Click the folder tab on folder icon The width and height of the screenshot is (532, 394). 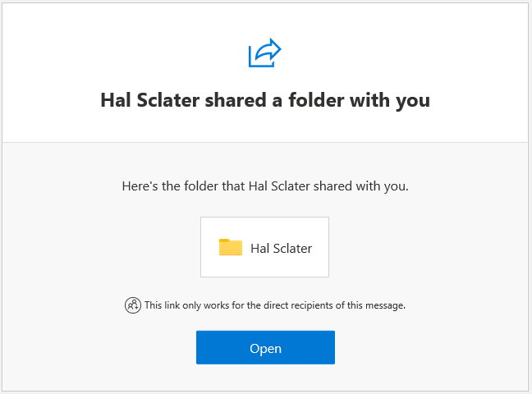coord(224,241)
